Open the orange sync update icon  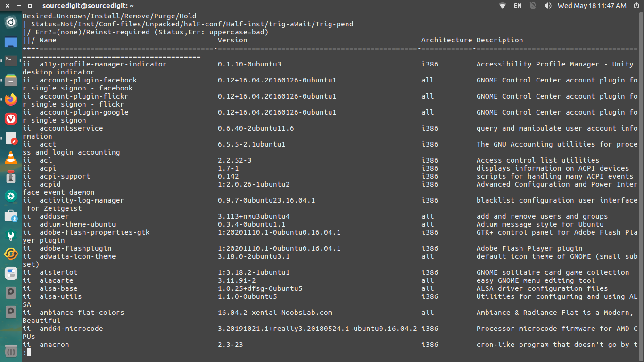point(10,254)
